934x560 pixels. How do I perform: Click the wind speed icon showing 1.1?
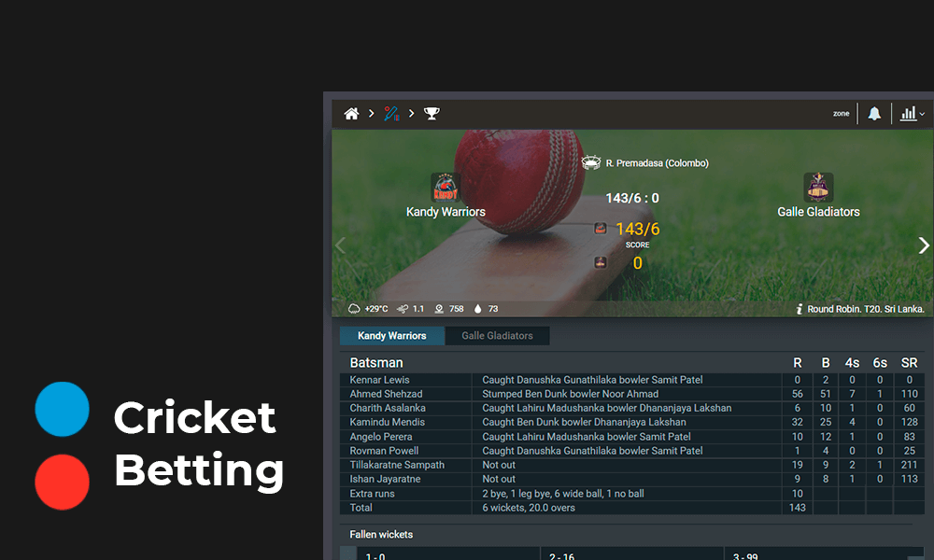[400, 309]
